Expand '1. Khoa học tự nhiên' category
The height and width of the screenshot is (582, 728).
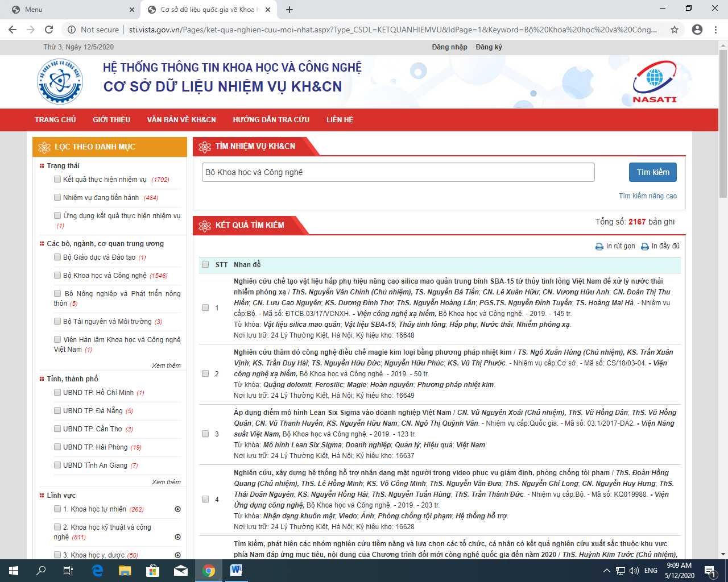point(177,509)
